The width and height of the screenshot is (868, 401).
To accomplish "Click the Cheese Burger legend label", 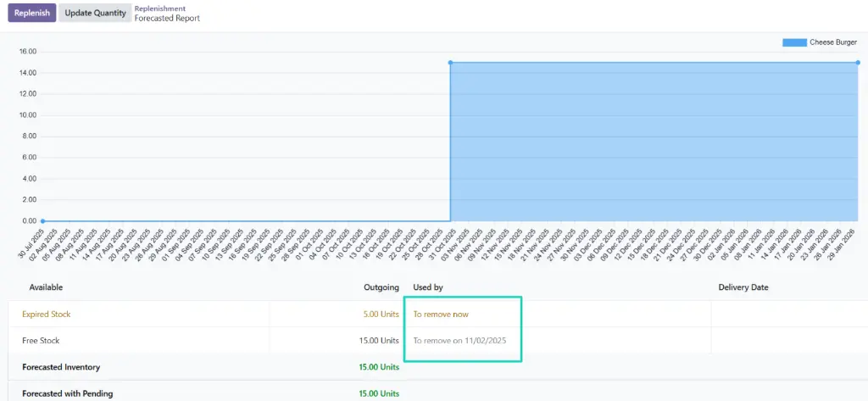I will [x=834, y=42].
